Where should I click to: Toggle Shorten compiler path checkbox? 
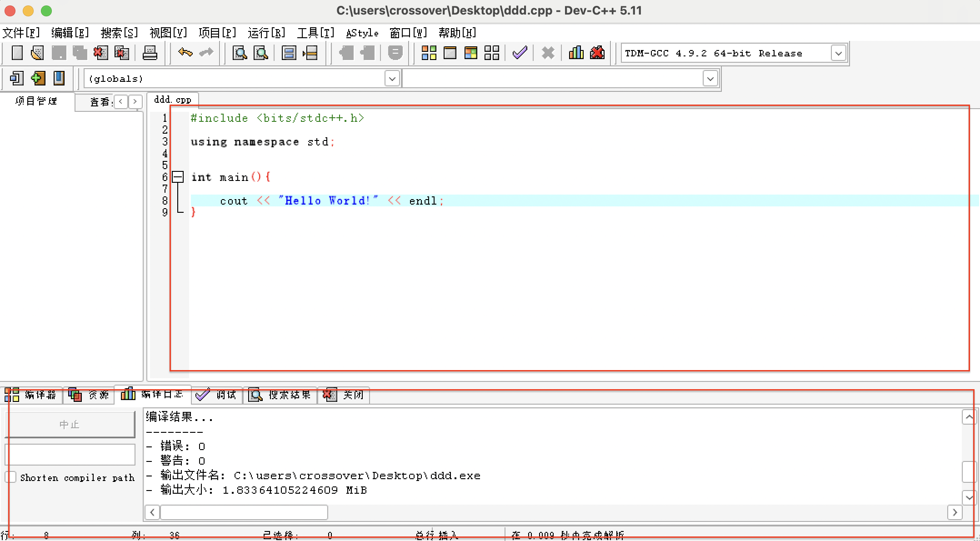click(x=11, y=477)
